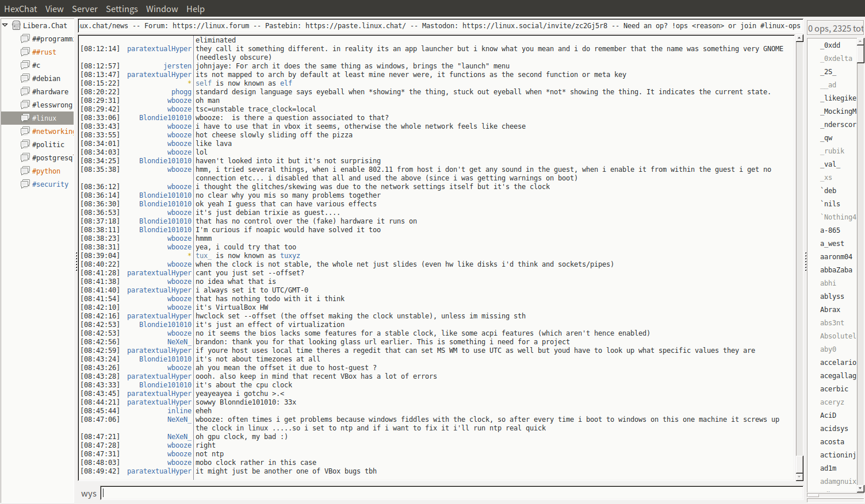Open the Window menu
The width and height of the screenshot is (865, 504).
(162, 9)
